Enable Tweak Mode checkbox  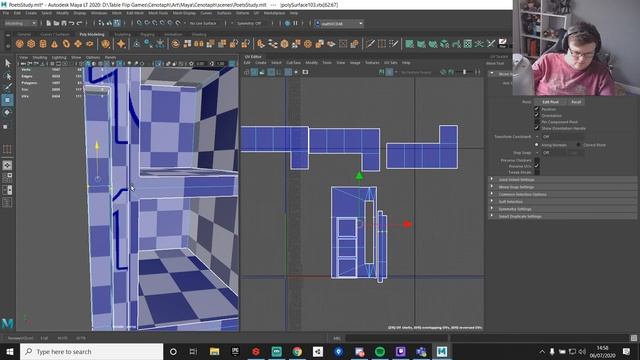click(537, 172)
